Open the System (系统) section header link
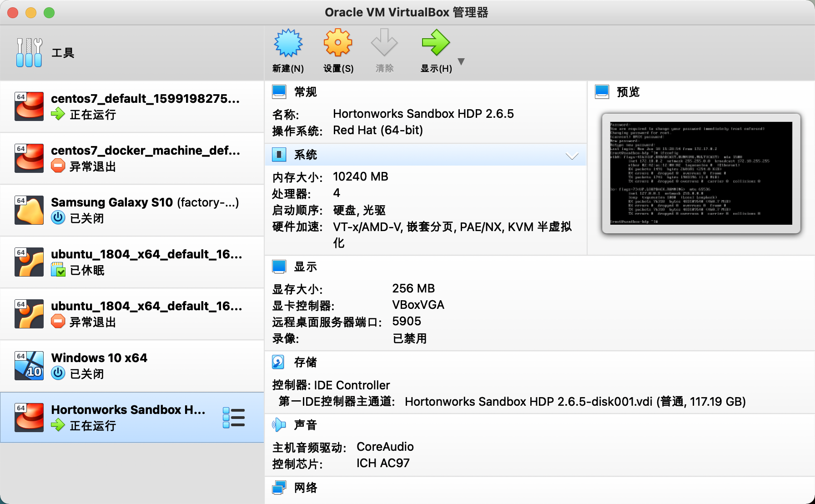The image size is (815, 504). point(306,155)
